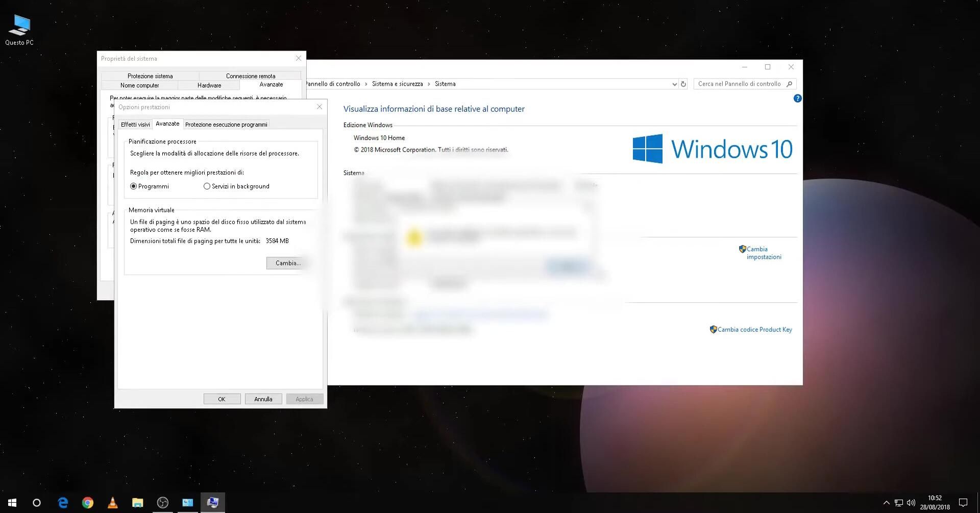Viewport: 980px width, 513px height.
Task: Click the Cambia... virtual memory button
Action: coord(287,263)
